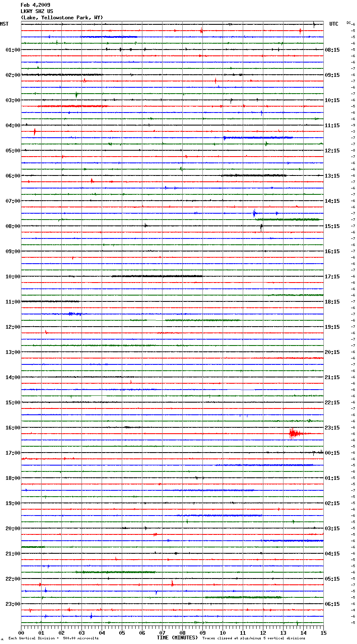
Task: Click the 08:00 MST time label
Action: pyautogui.click(x=13, y=226)
